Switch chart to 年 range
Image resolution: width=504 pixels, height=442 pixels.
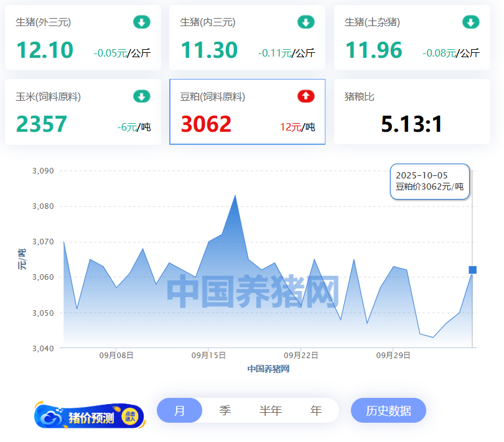tap(316, 411)
